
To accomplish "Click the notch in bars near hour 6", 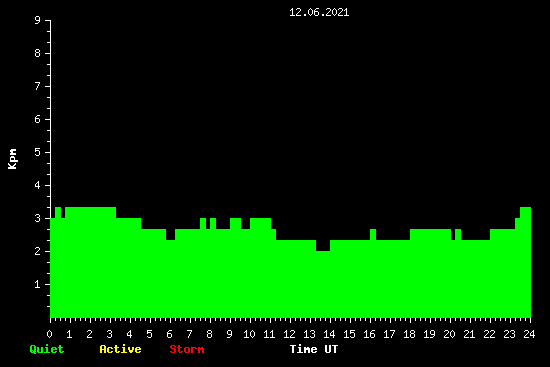I will tap(170, 234).
